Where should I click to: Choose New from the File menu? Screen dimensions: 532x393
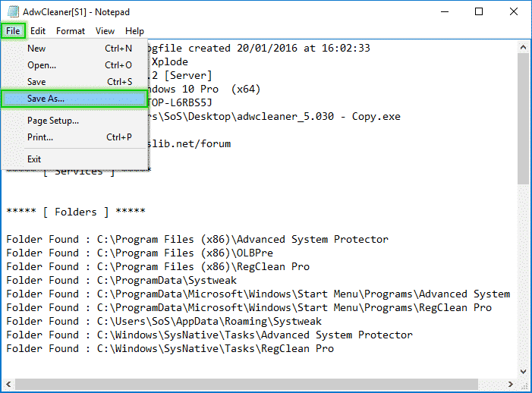(36, 49)
